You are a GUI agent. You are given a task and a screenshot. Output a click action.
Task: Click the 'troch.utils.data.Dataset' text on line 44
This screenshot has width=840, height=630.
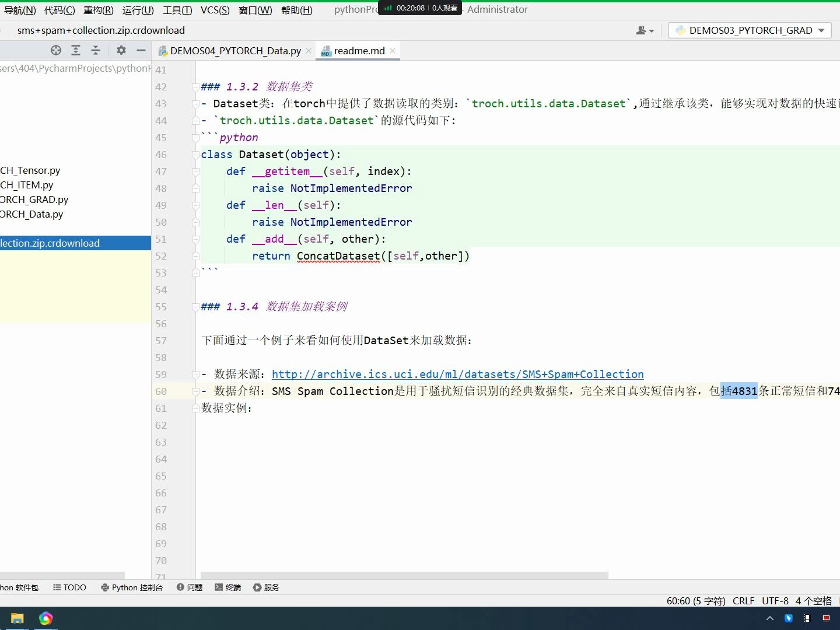(296, 121)
